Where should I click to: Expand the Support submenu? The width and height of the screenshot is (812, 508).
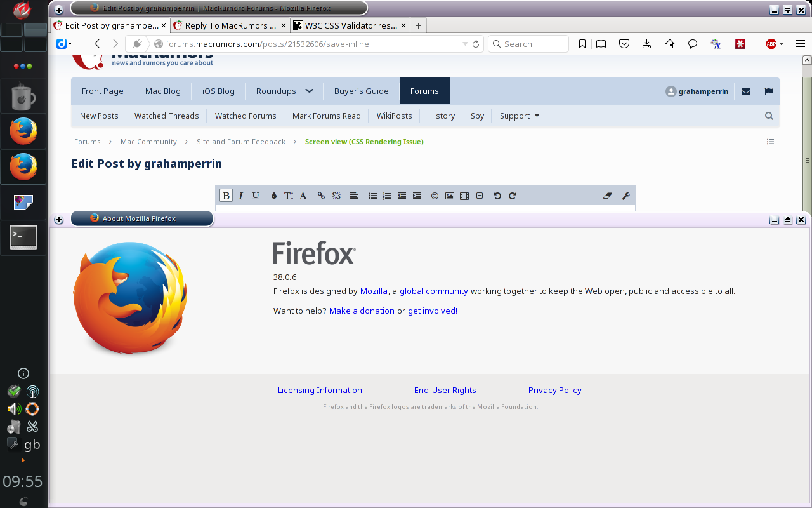520,116
